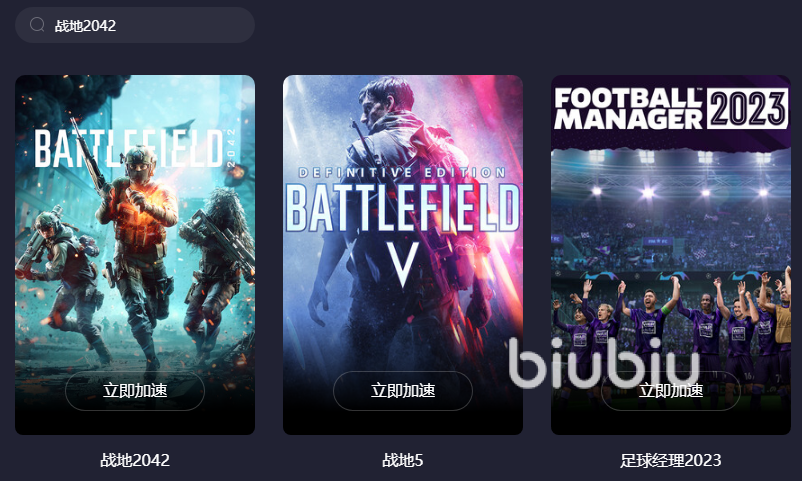
Task: Open the 战地2042 title label
Action: (135, 460)
